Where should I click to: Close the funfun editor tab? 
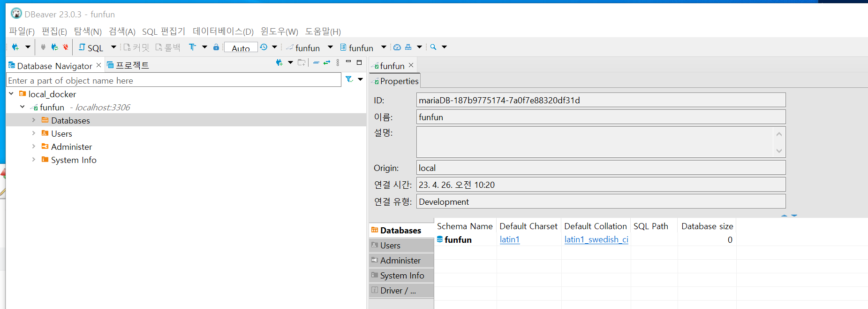(x=411, y=65)
